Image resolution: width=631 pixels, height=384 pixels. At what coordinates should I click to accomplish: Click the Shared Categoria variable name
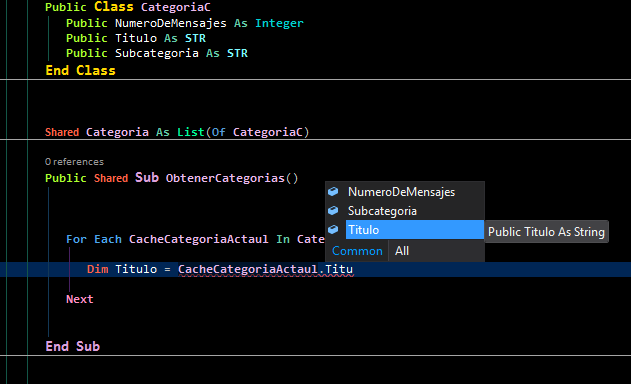click(x=117, y=132)
